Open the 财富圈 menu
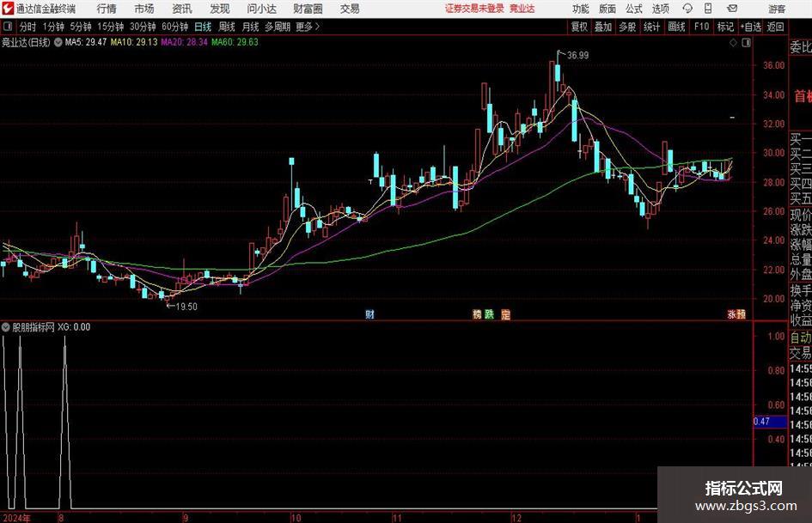This screenshot has width=812, height=523. point(308,9)
